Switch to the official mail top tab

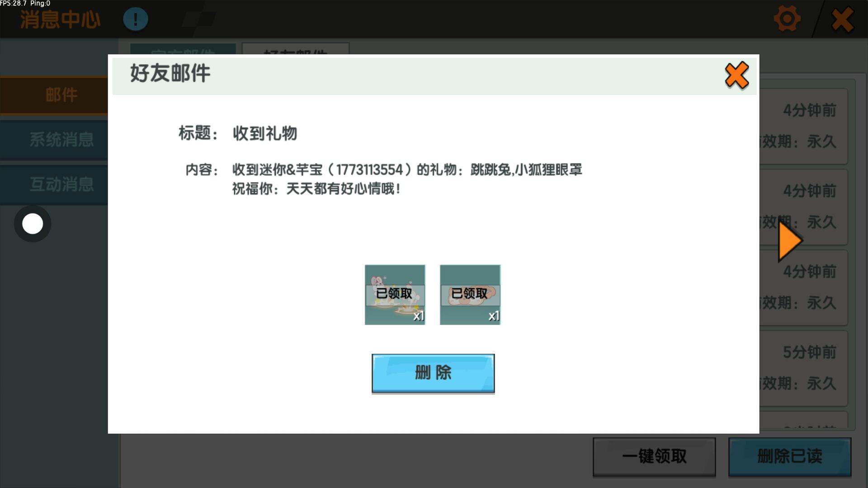pyautogui.click(x=183, y=49)
